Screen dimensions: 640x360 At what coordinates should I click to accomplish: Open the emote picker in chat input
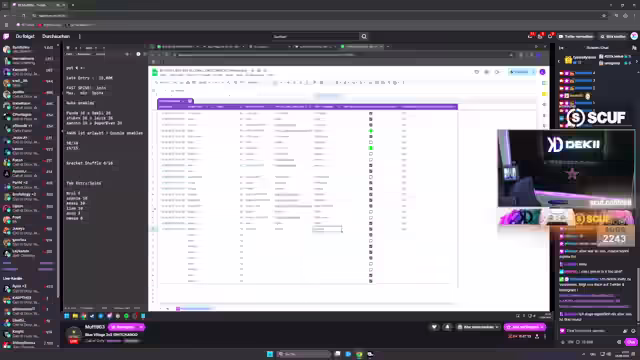[633, 331]
